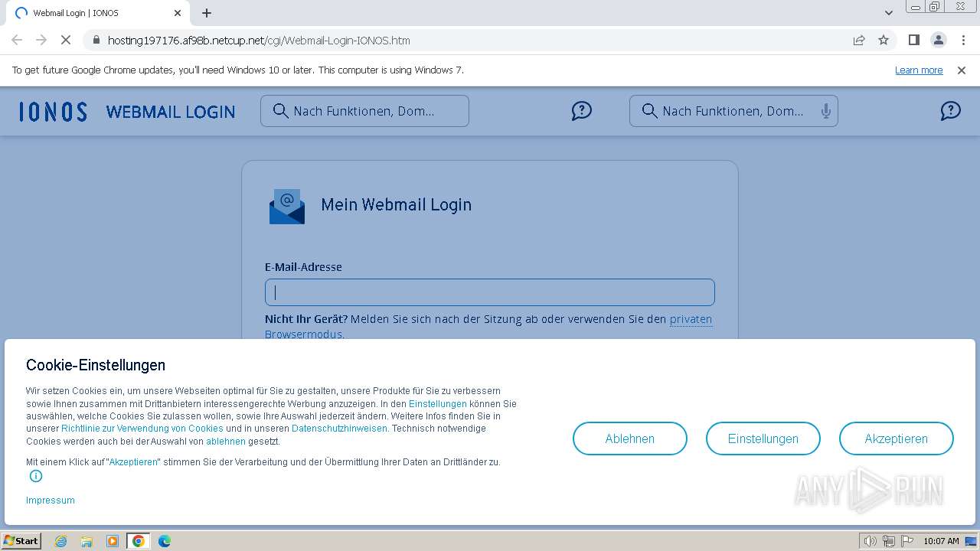
Task: Open media player from taskbar
Action: point(113,541)
